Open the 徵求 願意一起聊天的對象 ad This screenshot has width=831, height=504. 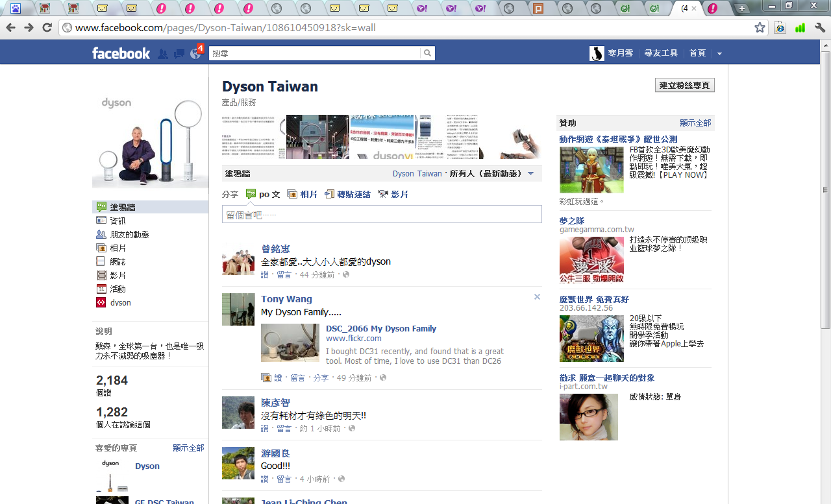click(x=607, y=378)
